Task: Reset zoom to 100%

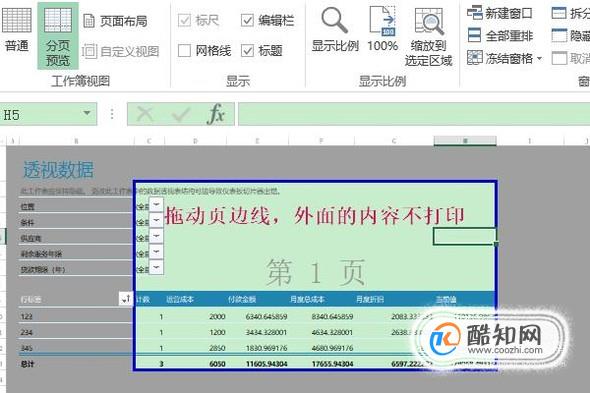Action: tap(382, 30)
